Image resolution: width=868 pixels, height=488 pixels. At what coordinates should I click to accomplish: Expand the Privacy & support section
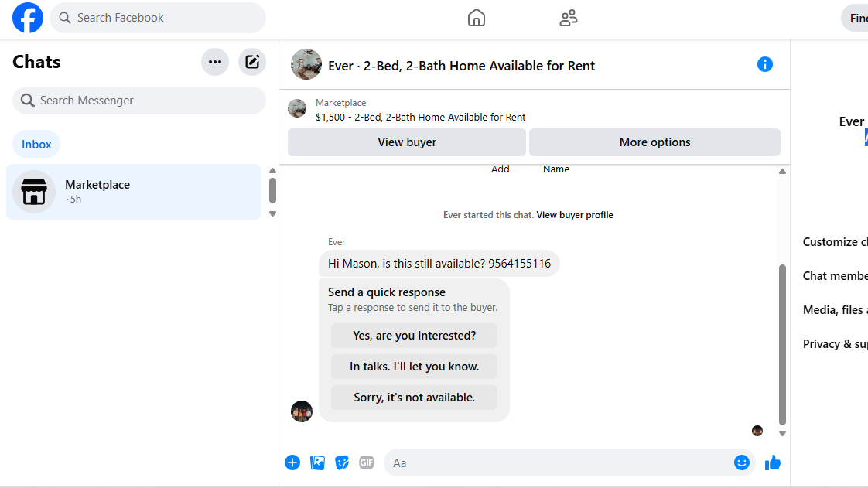click(x=836, y=343)
